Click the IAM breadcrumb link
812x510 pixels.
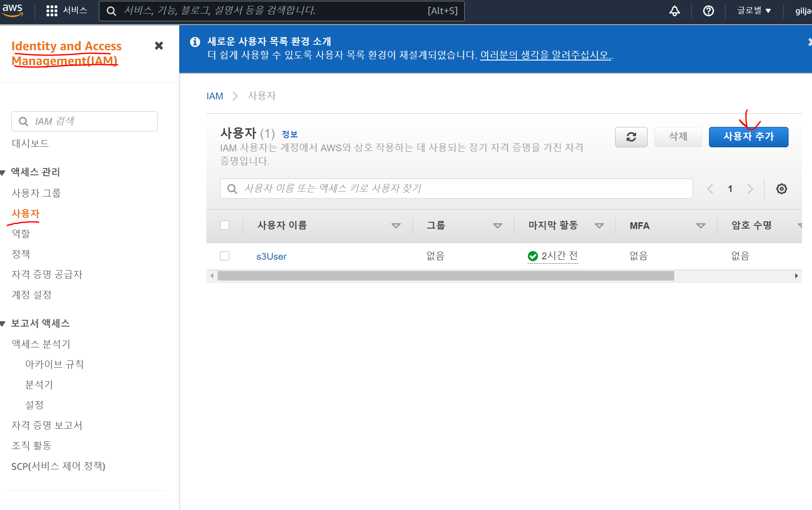tap(215, 96)
